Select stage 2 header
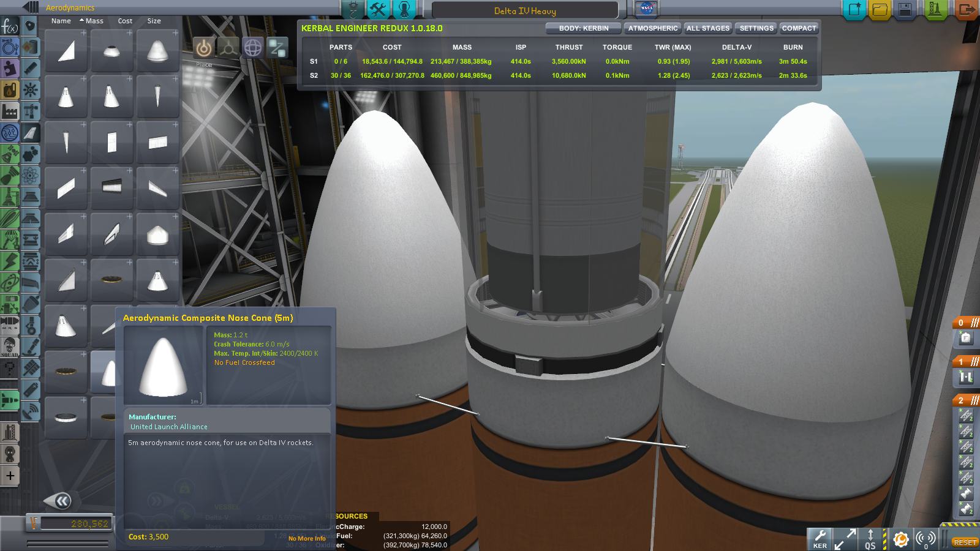Screen dimensions: 980x551 click(967, 400)
